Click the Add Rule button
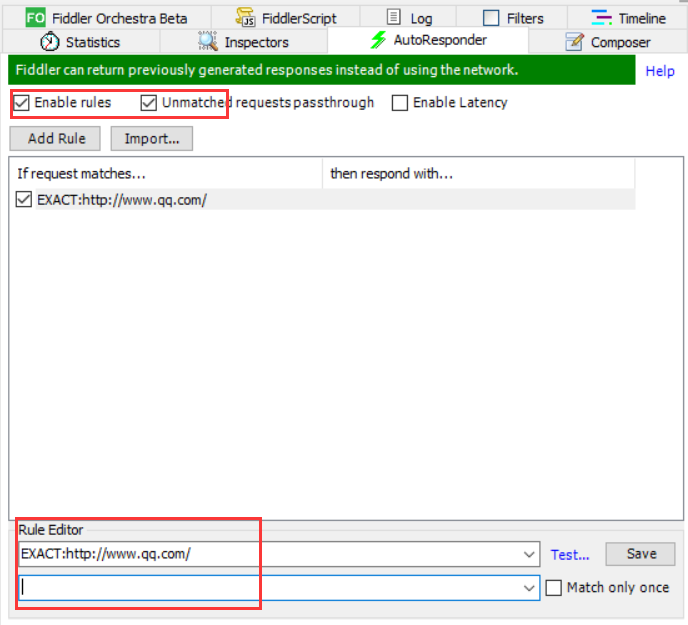This screenshot has height=625, width=688. tap(55, 139)
